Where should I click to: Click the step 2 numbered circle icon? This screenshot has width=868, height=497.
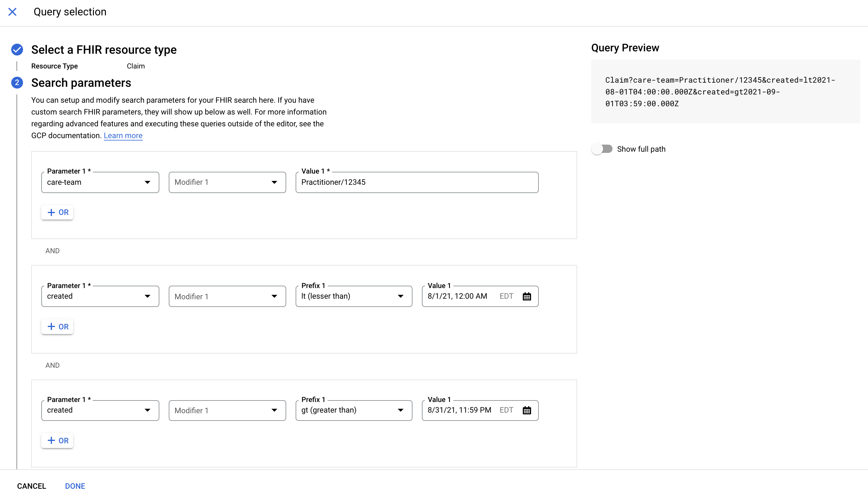(x=17, y=83)
